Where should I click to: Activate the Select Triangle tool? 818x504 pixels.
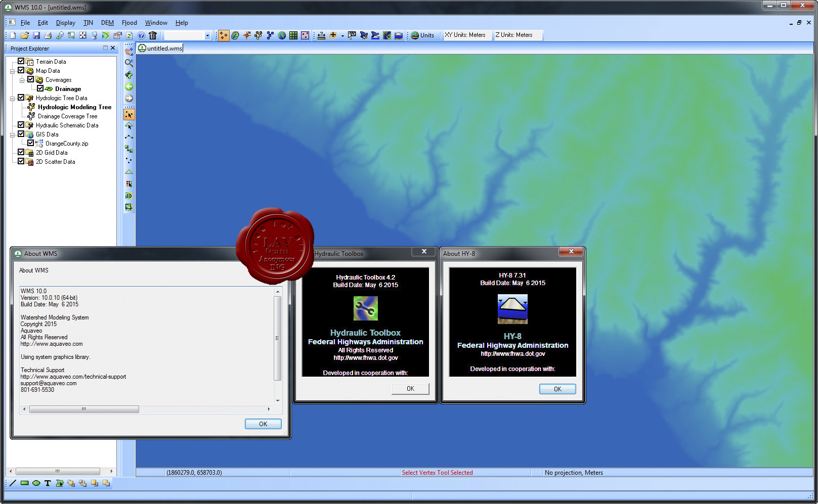[x=129, y=126]
